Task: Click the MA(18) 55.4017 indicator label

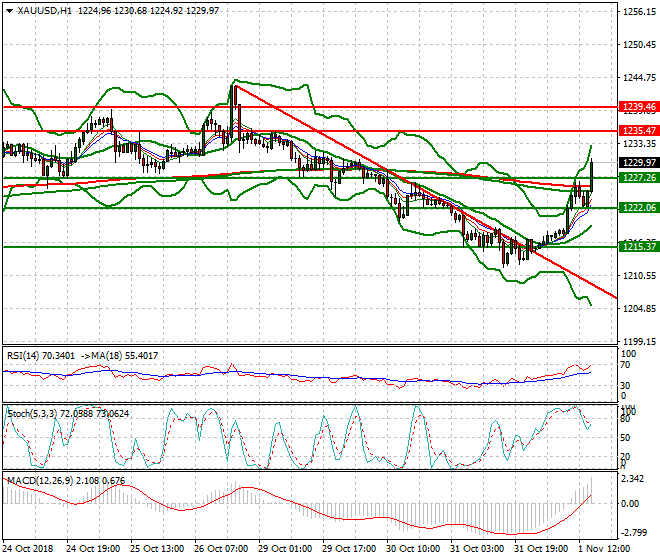Action: (x=125, y=356)
